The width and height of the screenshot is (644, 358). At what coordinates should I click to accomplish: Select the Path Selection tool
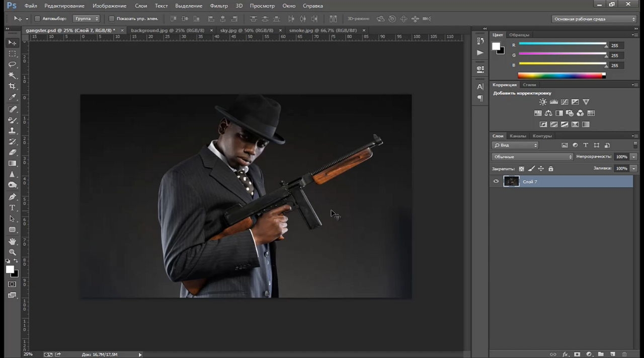click(x=13, y=219)
